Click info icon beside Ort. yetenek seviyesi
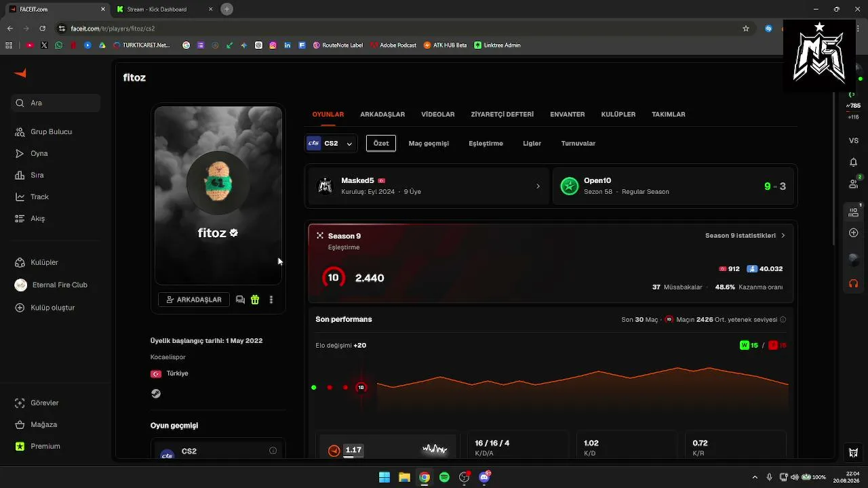Screen dimensions: 868x488 pos(783,319)
